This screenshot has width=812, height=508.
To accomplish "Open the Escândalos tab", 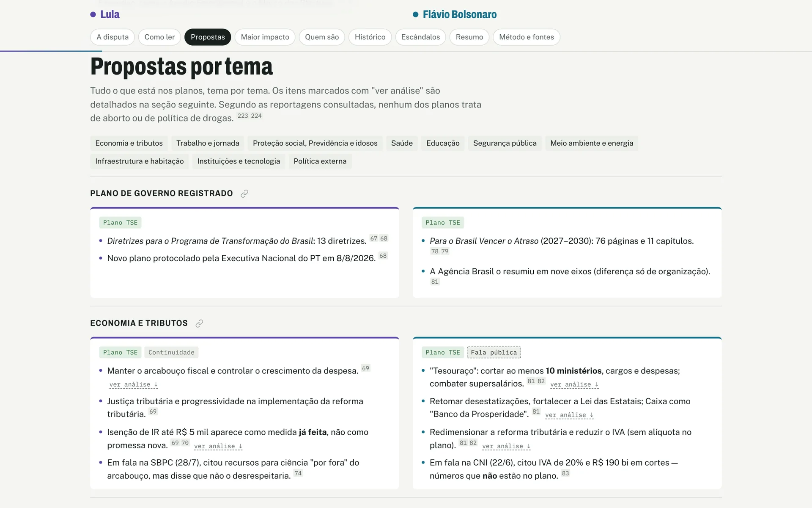I will pyautogui.click(x=420, y=37).
